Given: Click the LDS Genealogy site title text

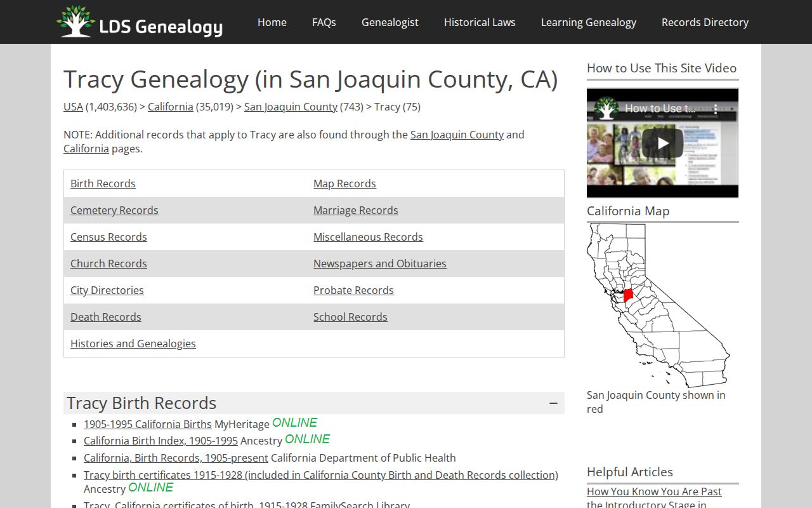Looking at the screenshot, I should 161,27.
